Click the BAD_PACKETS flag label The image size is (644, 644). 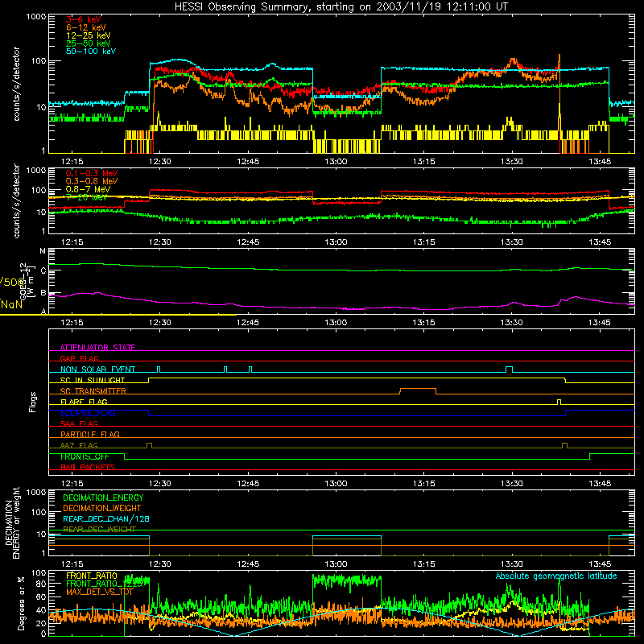88,467
